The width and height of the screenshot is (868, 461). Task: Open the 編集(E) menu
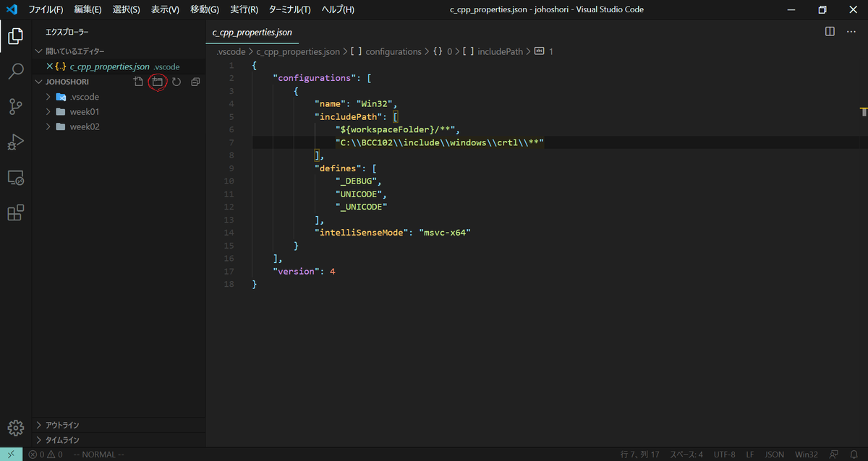point(88,9)
